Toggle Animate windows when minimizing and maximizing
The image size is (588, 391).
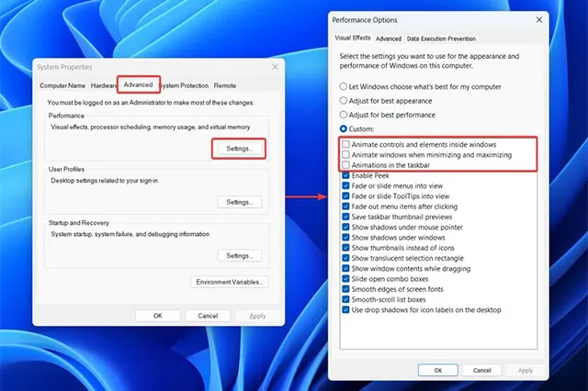(x=345, y=155)
